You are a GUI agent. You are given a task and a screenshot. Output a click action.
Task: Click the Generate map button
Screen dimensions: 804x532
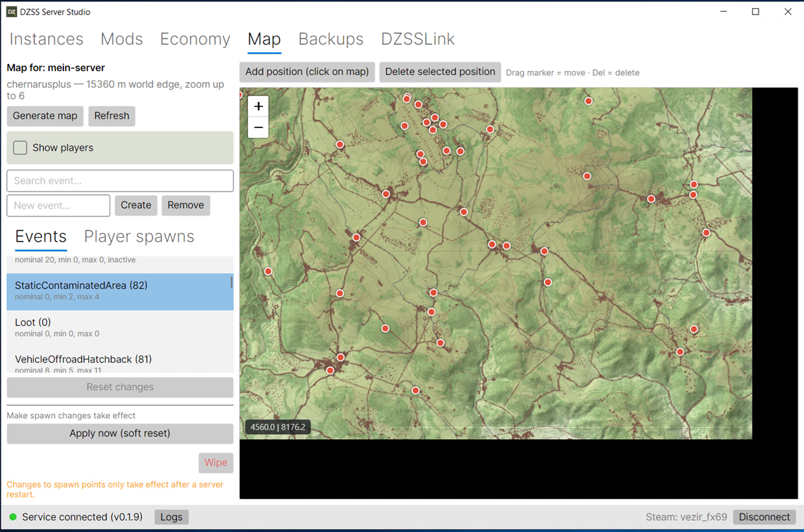(45, 116)
